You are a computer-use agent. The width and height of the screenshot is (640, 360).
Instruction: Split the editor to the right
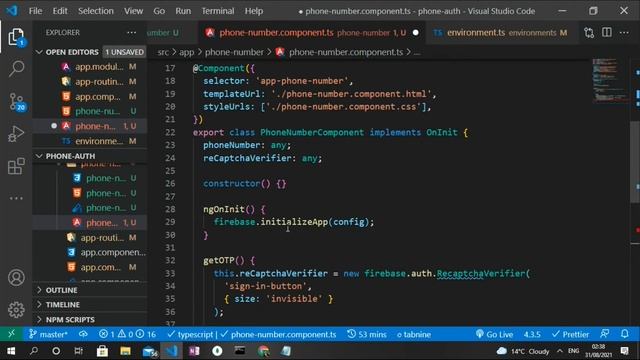607,32
